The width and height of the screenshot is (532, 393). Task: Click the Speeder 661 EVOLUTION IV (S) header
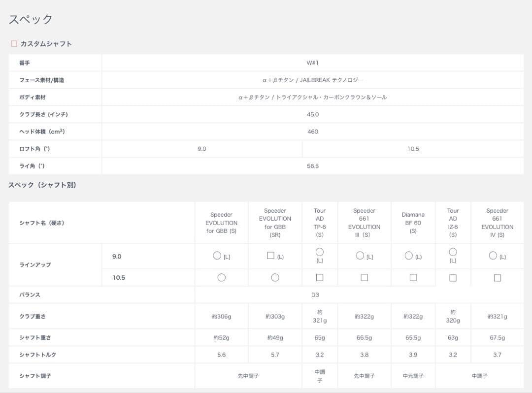click(497, 223)
